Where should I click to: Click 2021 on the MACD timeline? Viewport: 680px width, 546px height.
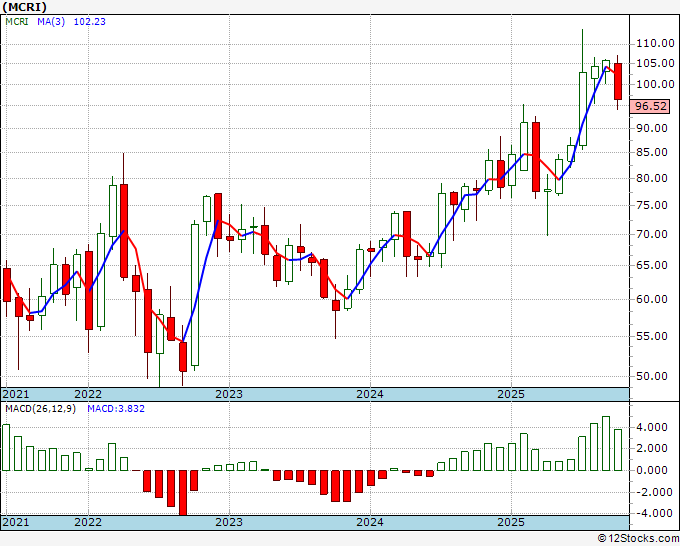coord(16,522)
